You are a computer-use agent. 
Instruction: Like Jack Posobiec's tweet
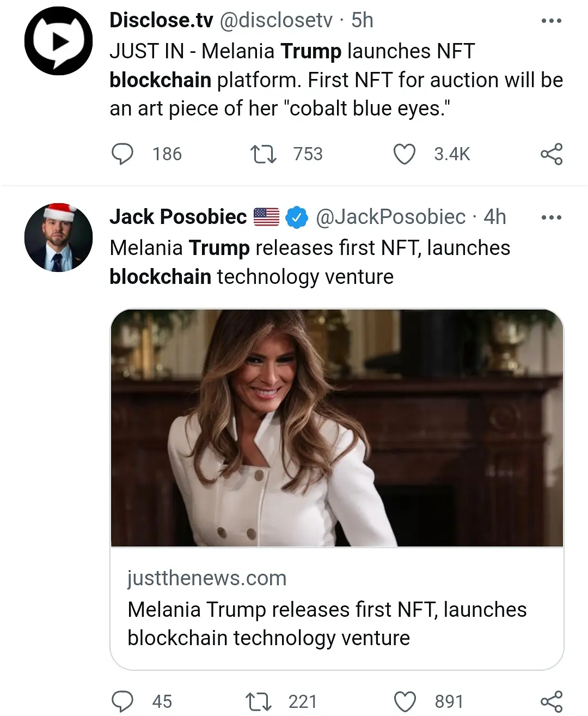pos(405,701)
